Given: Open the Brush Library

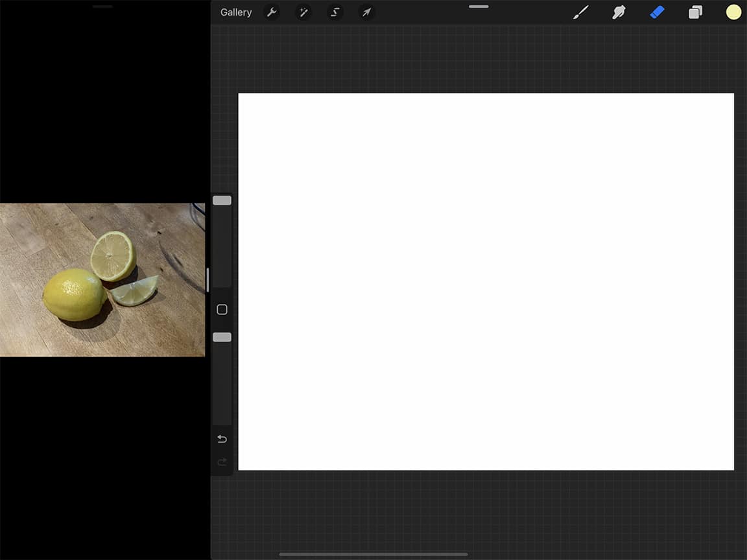Looking at the screenshot, I should click(x=580, y=12).
